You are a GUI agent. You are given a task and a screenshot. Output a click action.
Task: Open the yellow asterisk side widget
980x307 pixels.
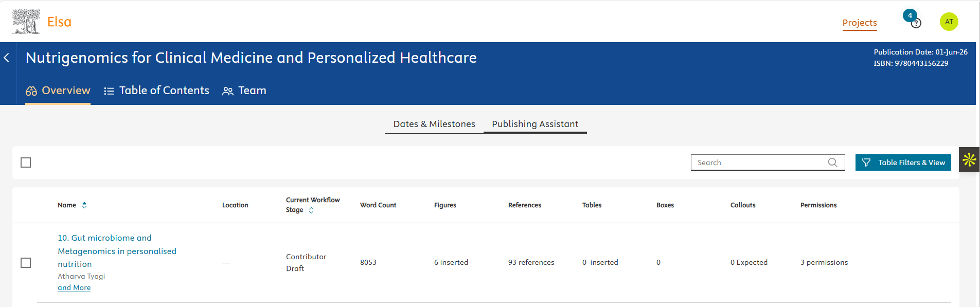(969, 160)
